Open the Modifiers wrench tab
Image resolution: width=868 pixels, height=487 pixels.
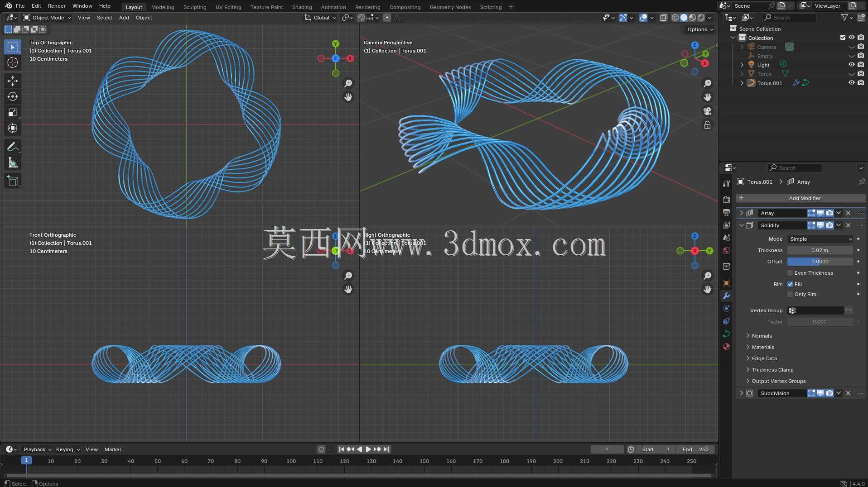coord(726,296)
